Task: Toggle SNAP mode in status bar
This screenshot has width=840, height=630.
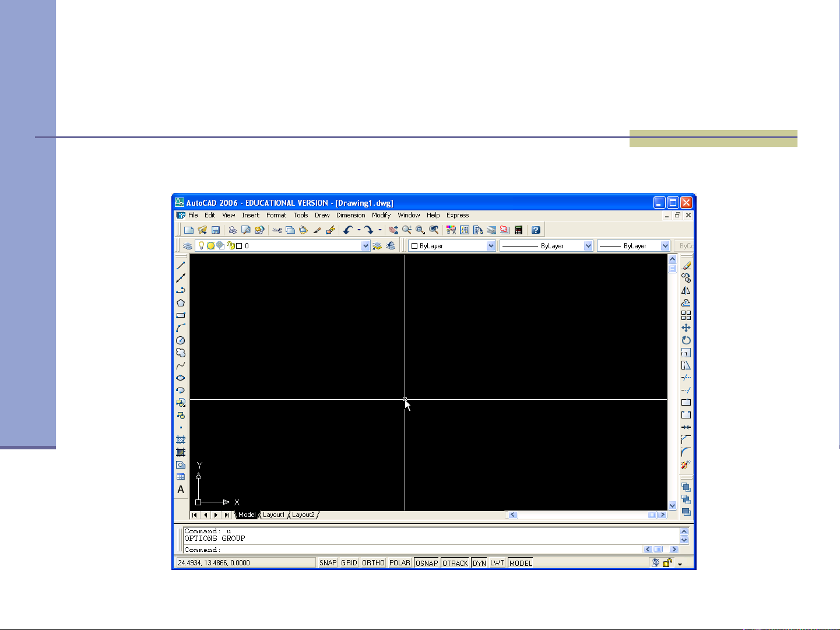Action: click(328, 563)
